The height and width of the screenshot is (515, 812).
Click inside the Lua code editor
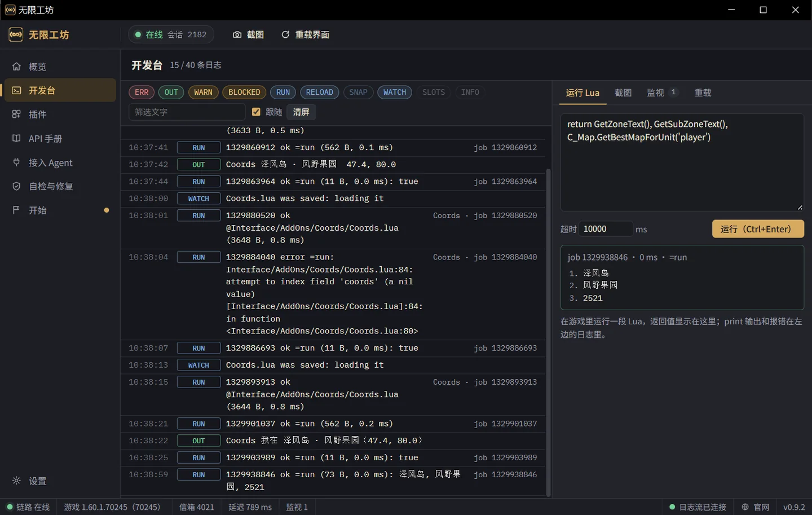[x=682, y=162]
